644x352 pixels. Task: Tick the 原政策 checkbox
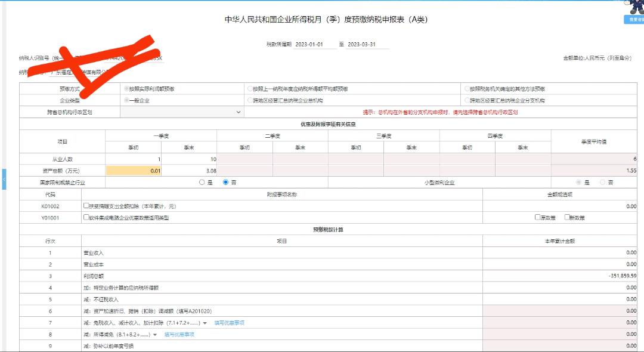[x=538, y=218]
